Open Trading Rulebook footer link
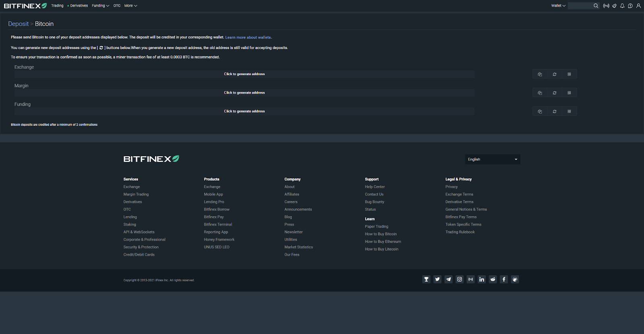This screenshot has height=334, width=644. [x=460, y=232]
